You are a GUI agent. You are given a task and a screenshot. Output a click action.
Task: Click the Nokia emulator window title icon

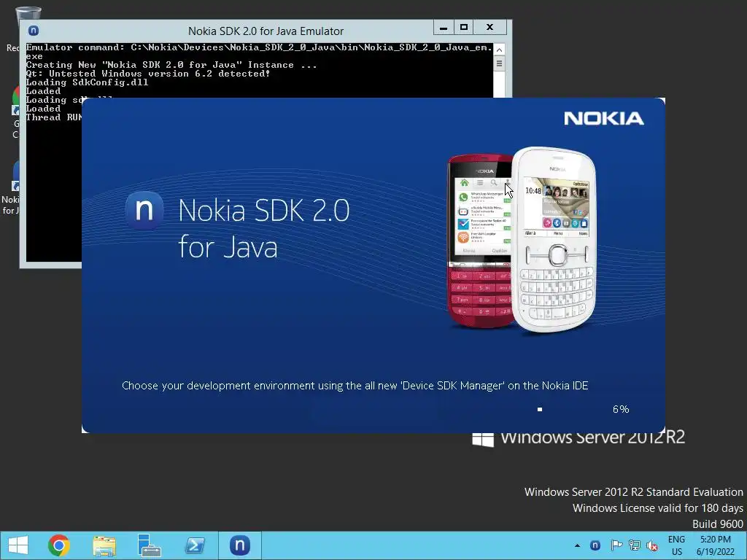[x=34, y=31]
